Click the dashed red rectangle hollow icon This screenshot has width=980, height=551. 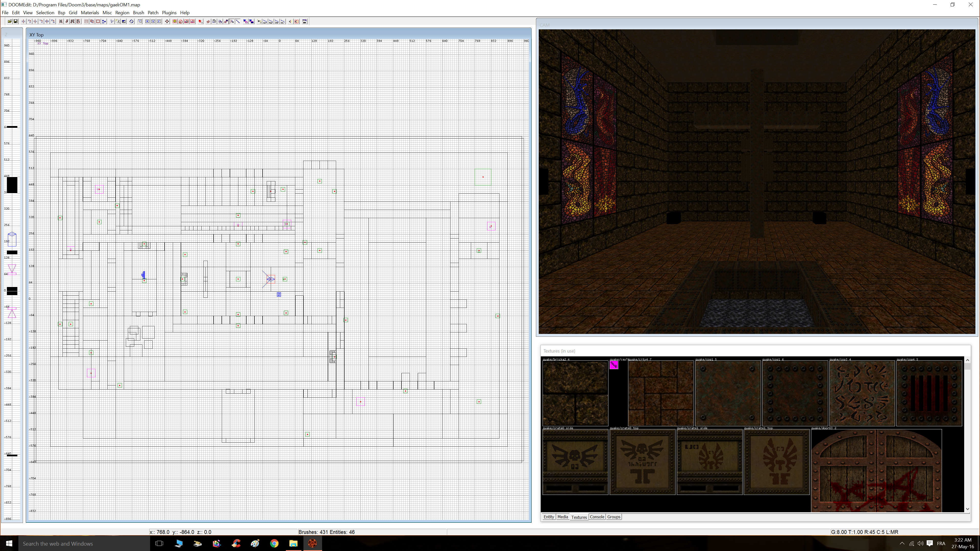98,22
